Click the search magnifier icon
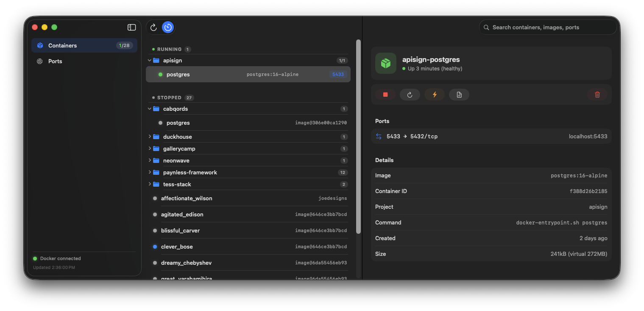The height and width of the screenshot is (311, 644). pyautogui.click(x=486, y=27)
